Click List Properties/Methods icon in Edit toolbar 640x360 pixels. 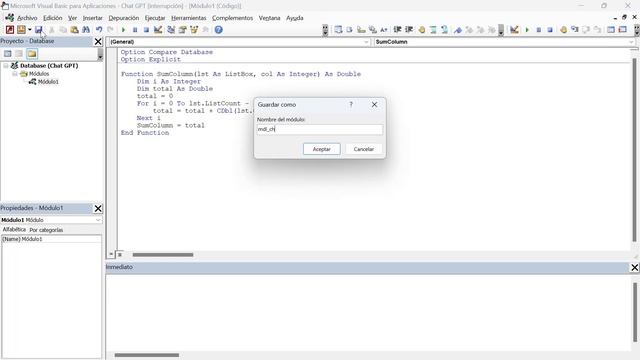(338, 30)
